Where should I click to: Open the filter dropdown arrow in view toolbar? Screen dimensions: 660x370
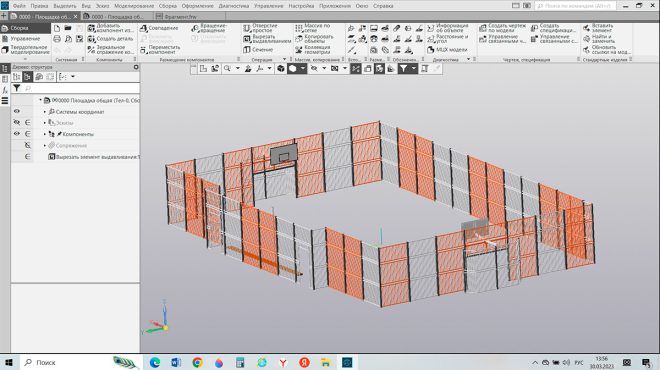[413, 68]
